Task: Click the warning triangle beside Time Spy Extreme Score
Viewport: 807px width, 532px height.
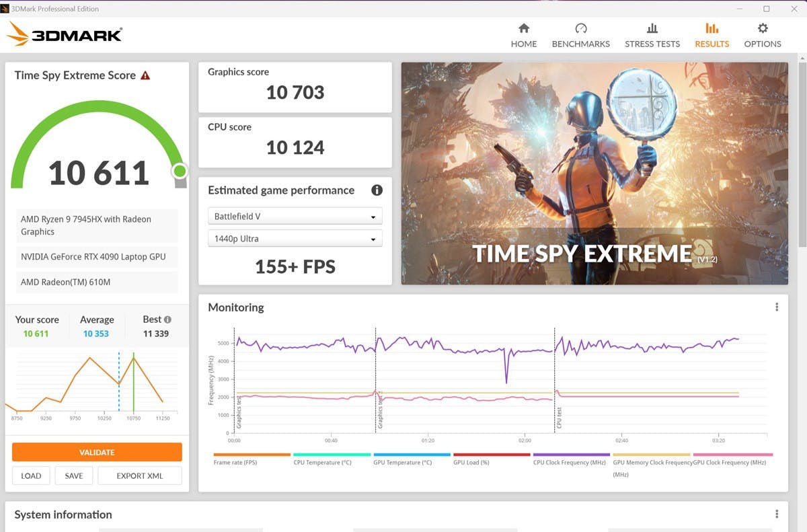Action: coord(145,75)
